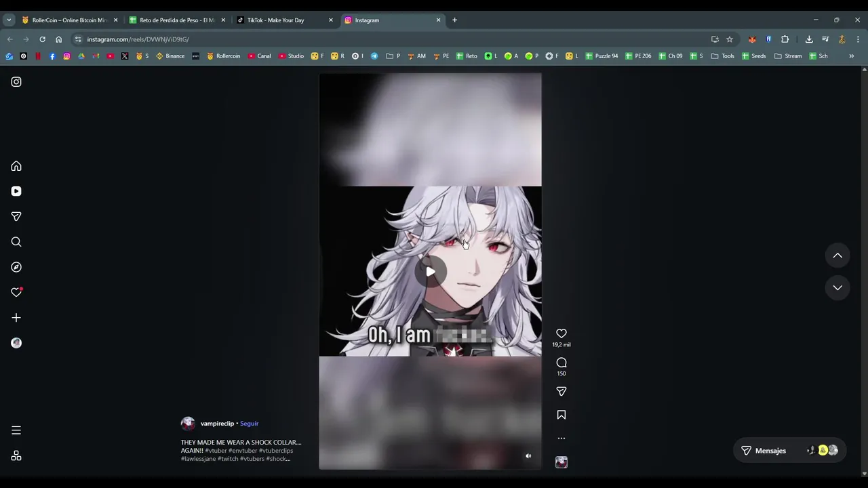Open your profile avatar in the sidebar
Screen dimensions: 868x488
point(16,343)
